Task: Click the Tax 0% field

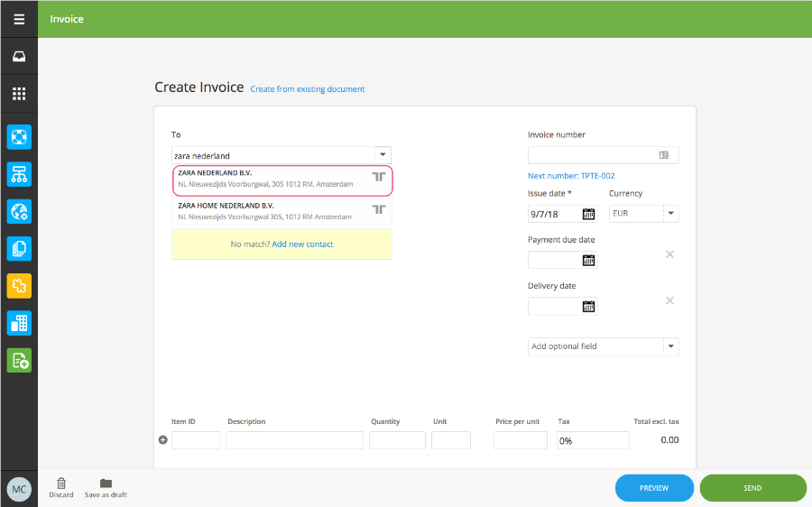Action: [x=593, y=440]
